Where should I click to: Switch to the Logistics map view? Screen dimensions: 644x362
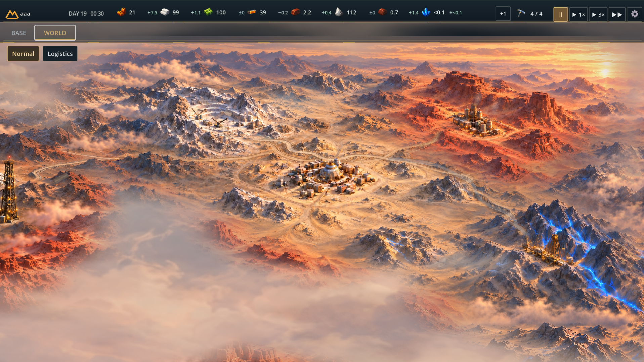pos(60,54)
